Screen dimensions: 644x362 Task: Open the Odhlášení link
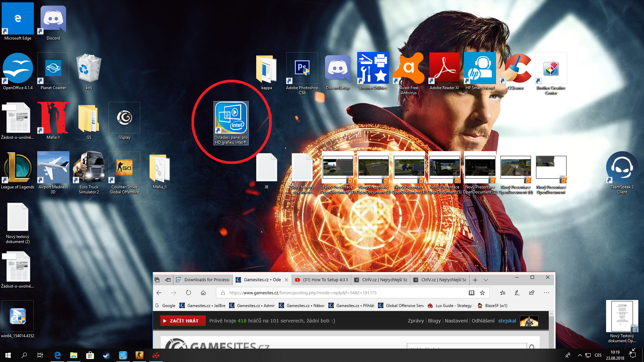483,321
